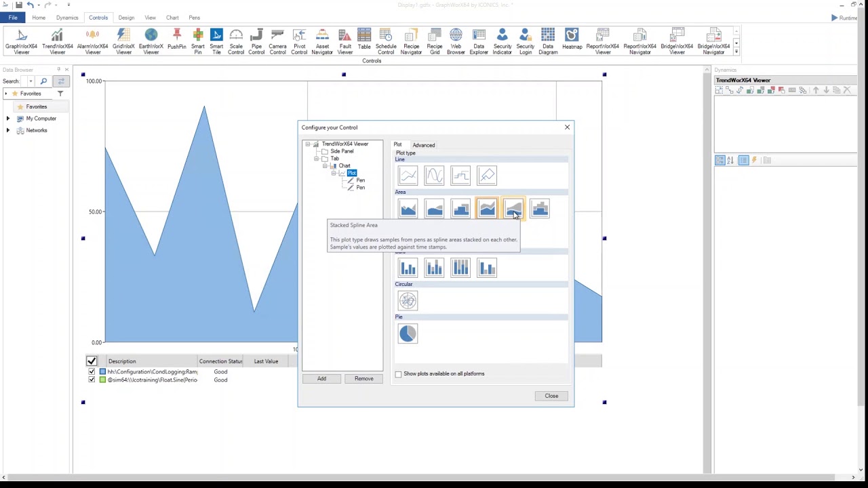This screenshot has height=488, width=868.
Task: Select the Smart Pin control
Action: 198,41
